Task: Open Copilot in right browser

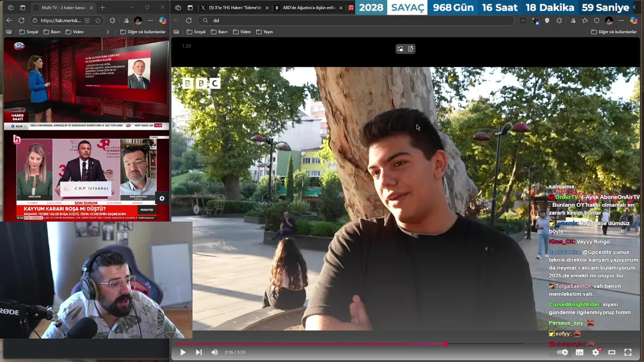Action: [634, 21]
